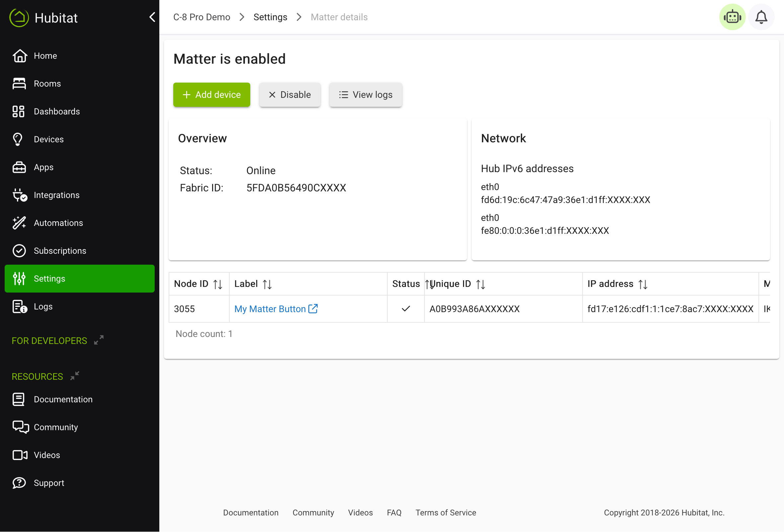
Task: Open footer Documentation link
Action: click(x=251, y=513)
